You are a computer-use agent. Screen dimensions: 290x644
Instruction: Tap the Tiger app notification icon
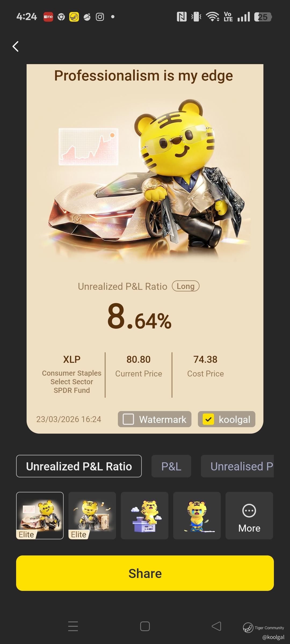click(74, 17)
